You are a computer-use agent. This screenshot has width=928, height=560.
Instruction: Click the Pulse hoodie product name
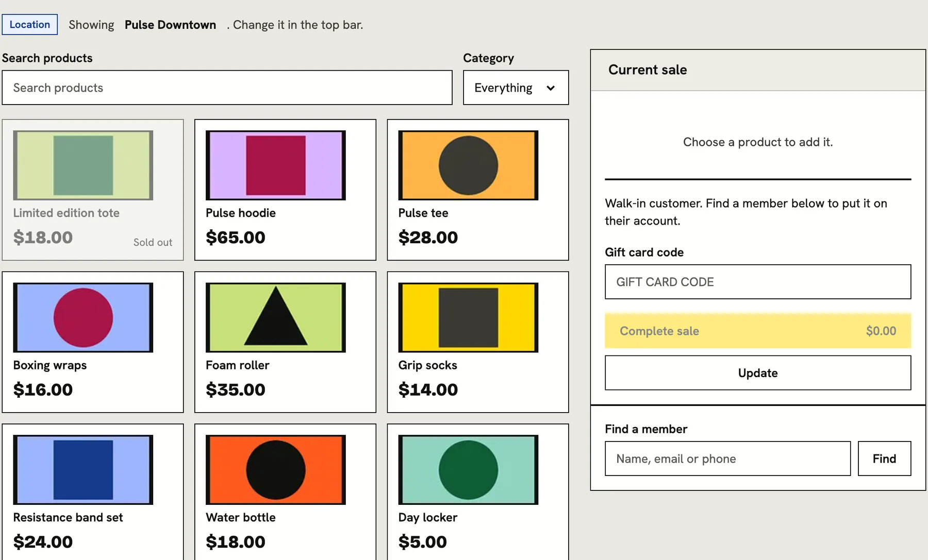click(241, 213)
